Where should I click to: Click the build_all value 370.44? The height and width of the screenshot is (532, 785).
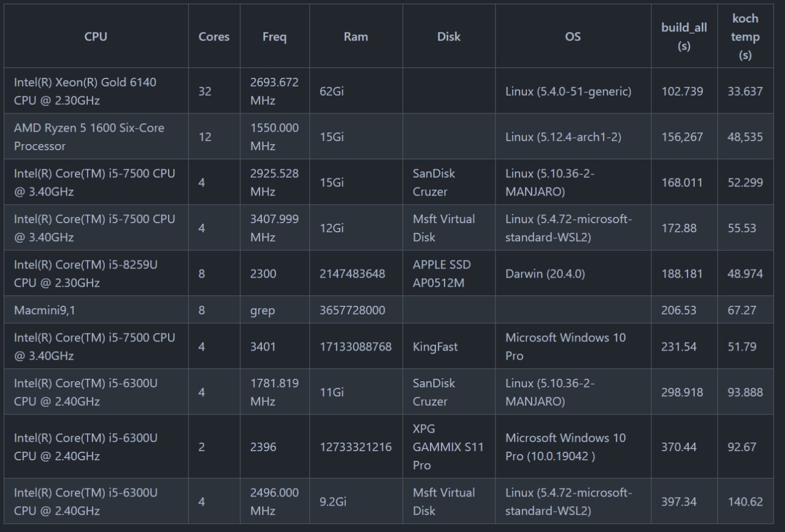(x=679, y=447)
